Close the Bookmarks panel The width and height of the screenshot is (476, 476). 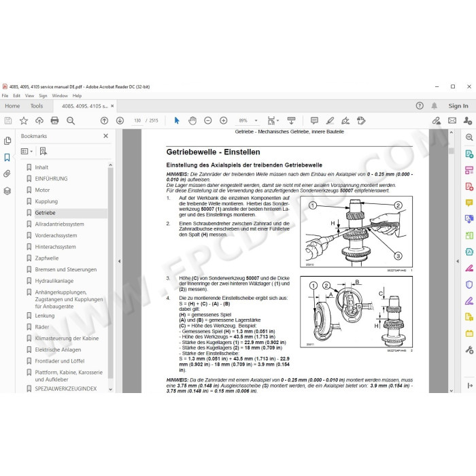tap(105, 136)
